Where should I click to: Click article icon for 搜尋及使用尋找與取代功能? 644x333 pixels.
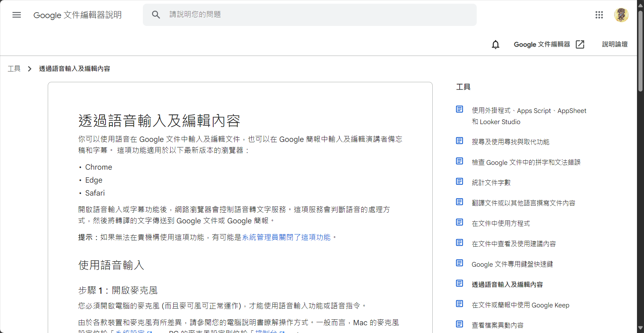click(460, 141)
